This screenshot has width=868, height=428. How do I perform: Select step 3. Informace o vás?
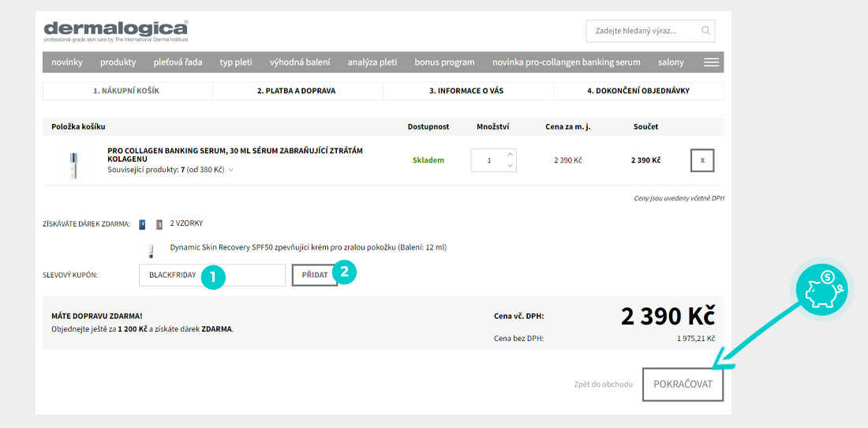click(466, 91)
